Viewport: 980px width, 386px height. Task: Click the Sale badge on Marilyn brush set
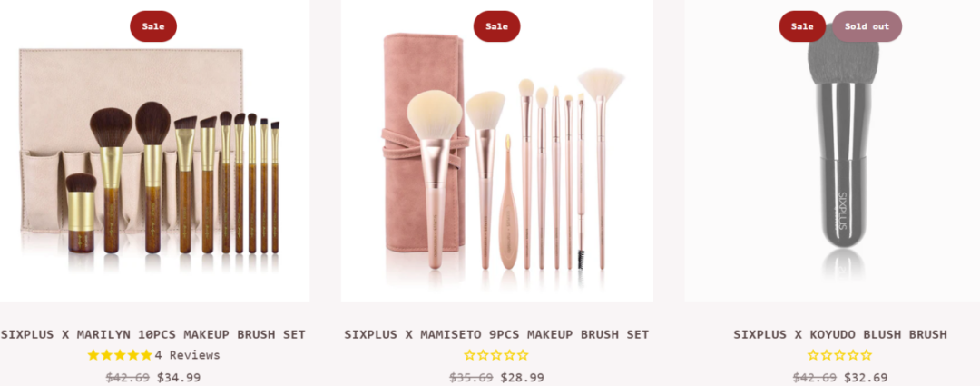click(x=153, y=26)
